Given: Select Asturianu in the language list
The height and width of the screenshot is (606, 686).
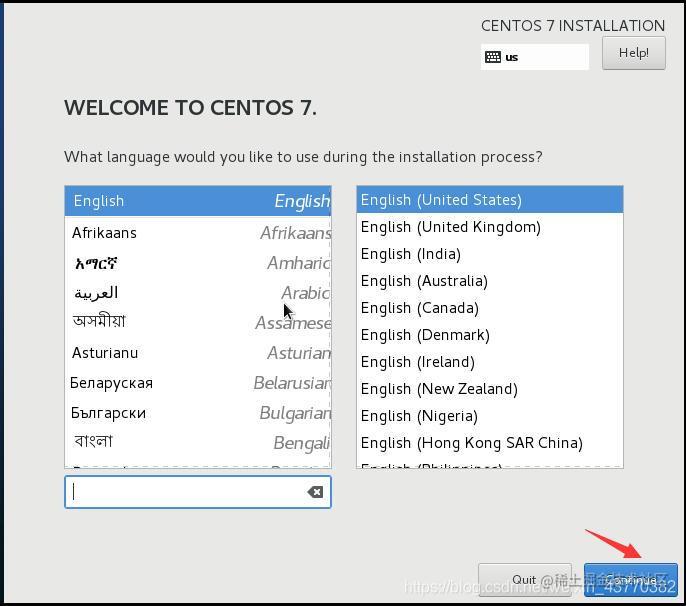Looking at the screenshot, I should coord(198,353).
